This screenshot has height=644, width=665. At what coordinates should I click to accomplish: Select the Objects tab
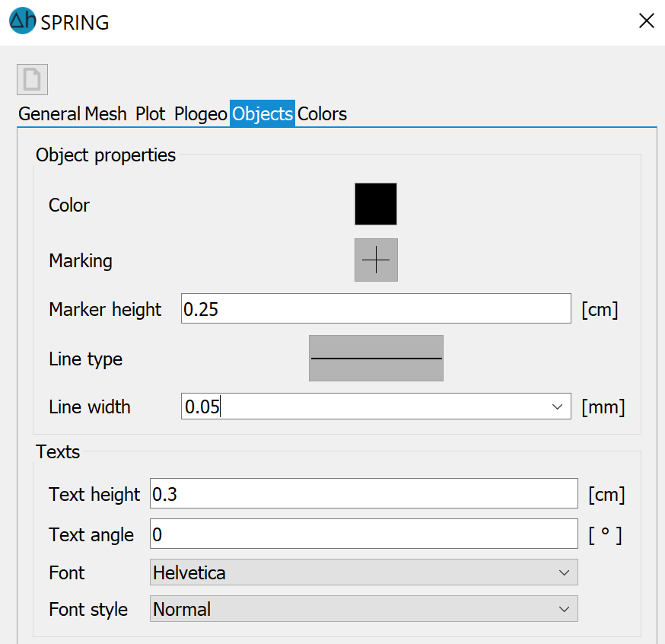click(x=262, y=113)
